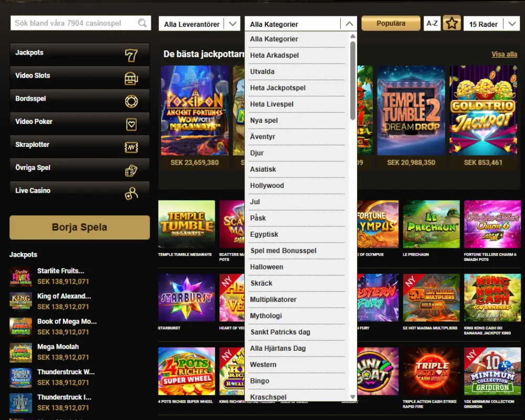
Task: Click the category dropdown scrollbar thumb
Action: (353, 80)
